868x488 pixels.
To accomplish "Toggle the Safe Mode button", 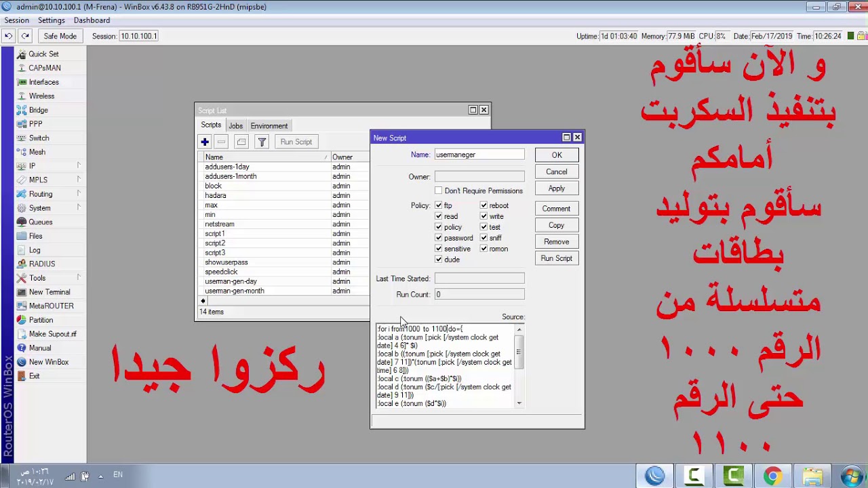I will [60, 36].
